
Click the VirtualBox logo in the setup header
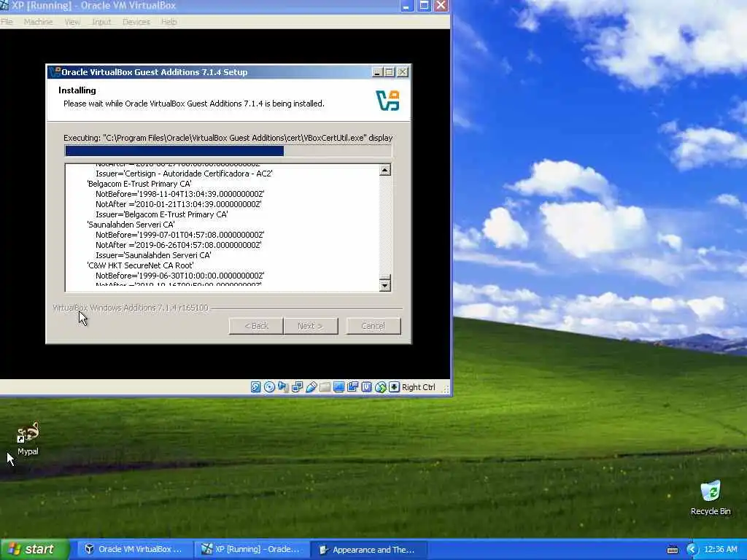[388, 101]
